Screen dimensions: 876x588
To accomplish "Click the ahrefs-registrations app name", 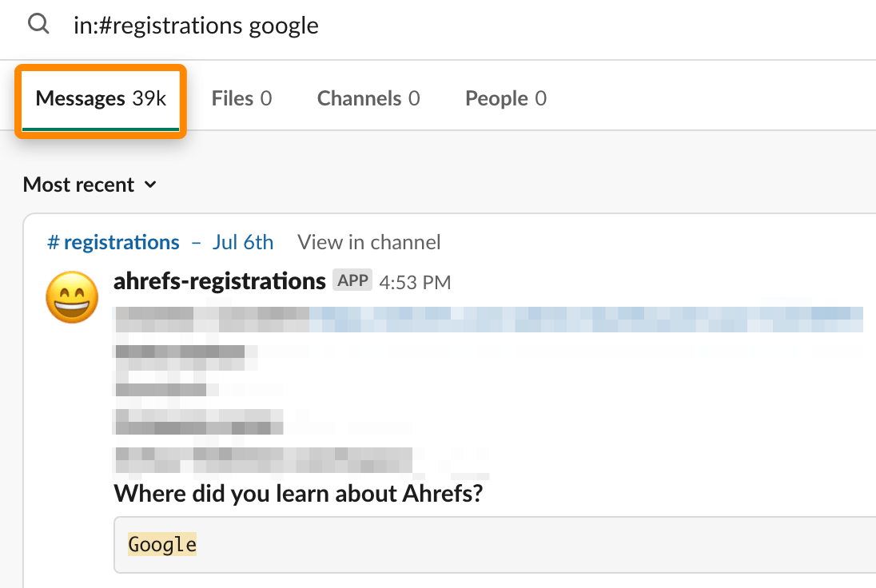I will (219, 280).
